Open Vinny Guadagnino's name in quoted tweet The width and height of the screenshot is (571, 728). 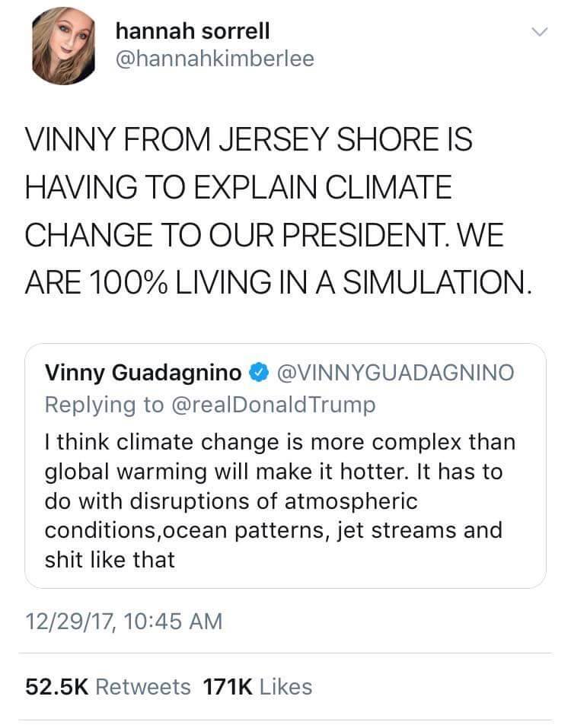[x=144, y=373]
